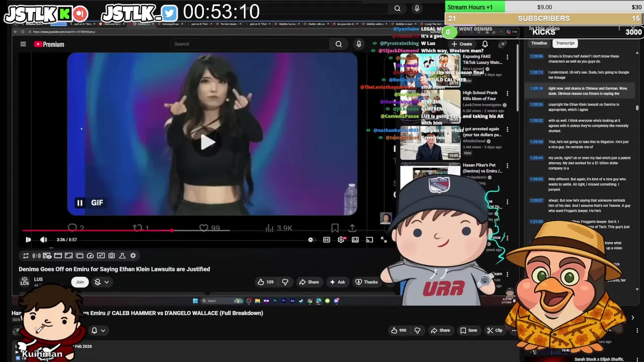Click the tweet heart icon showing 99
644x362 pixels.
click(204, 228)
